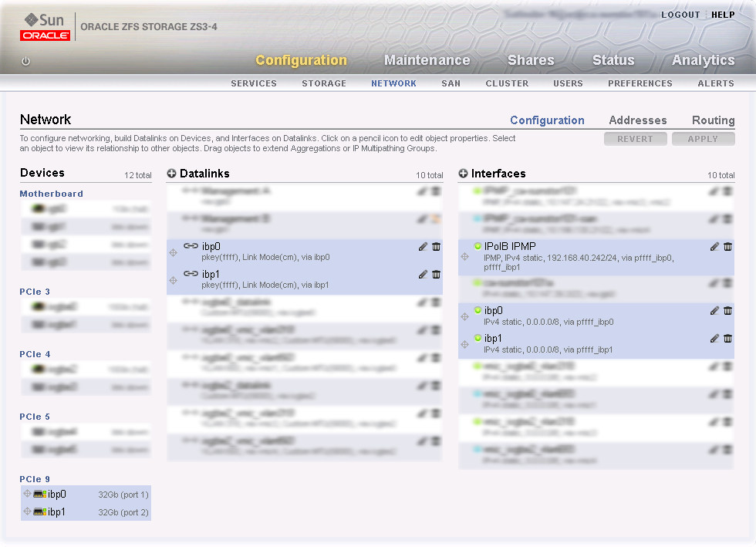
Task: Click the crosshair handle on the IPoIB IPMP row
Action: click(464, 257)
